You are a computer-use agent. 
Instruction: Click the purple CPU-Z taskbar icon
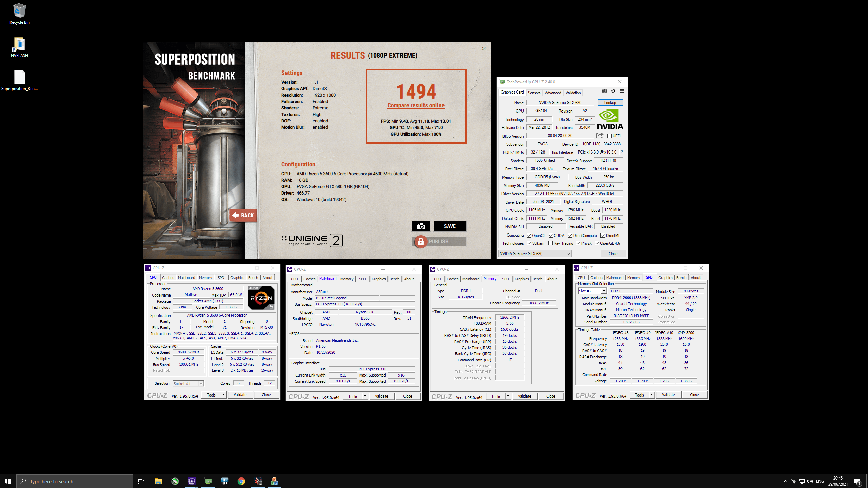(192, 481)
